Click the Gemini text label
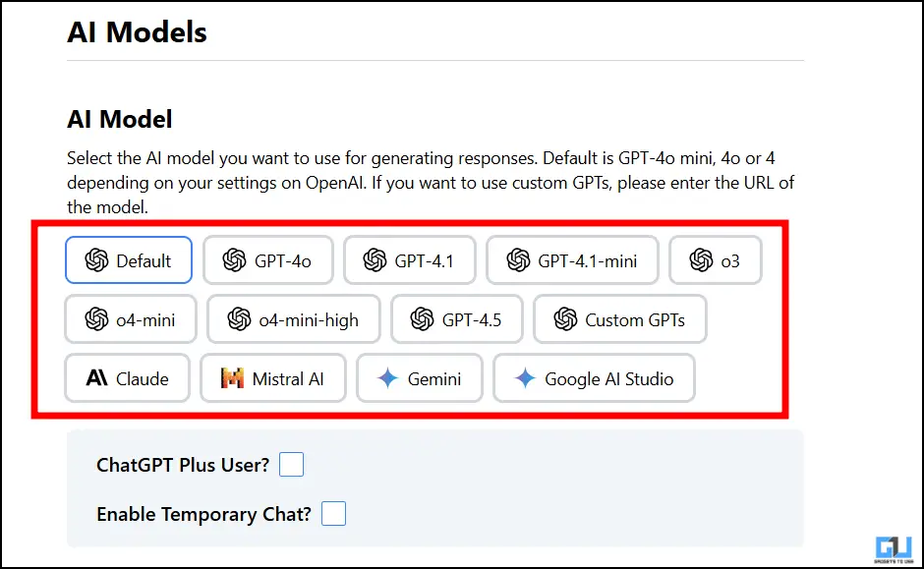The width and height of the screenshot is (924, 569). tap(434, 378)
